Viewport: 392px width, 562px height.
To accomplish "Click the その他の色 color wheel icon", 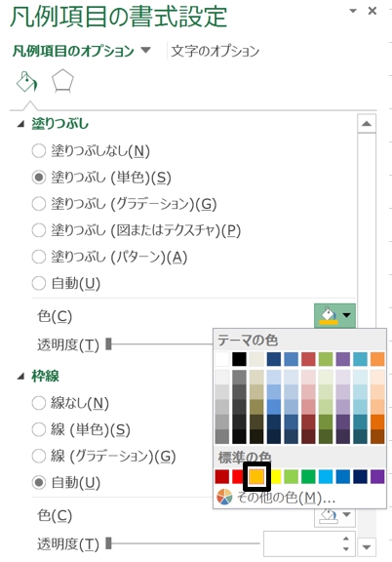I will click(x=224, y=497).
